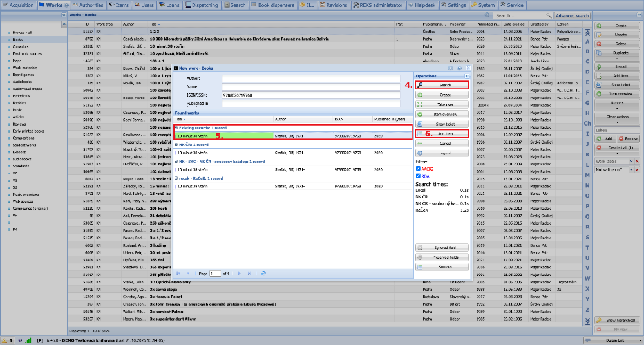The width and height of the screenshot is (644, 345).
Task: Click the warning triangle in status bar
Action: click(4, 340)
